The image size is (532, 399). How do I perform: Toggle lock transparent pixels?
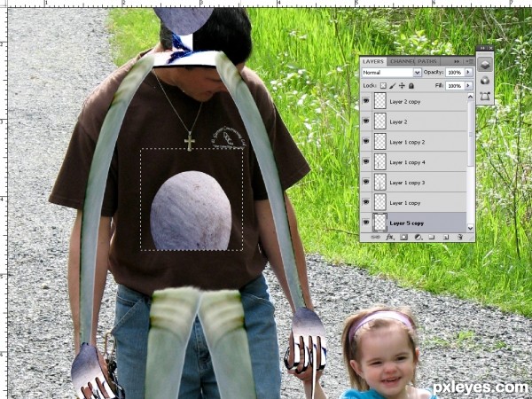pos(383,85)
